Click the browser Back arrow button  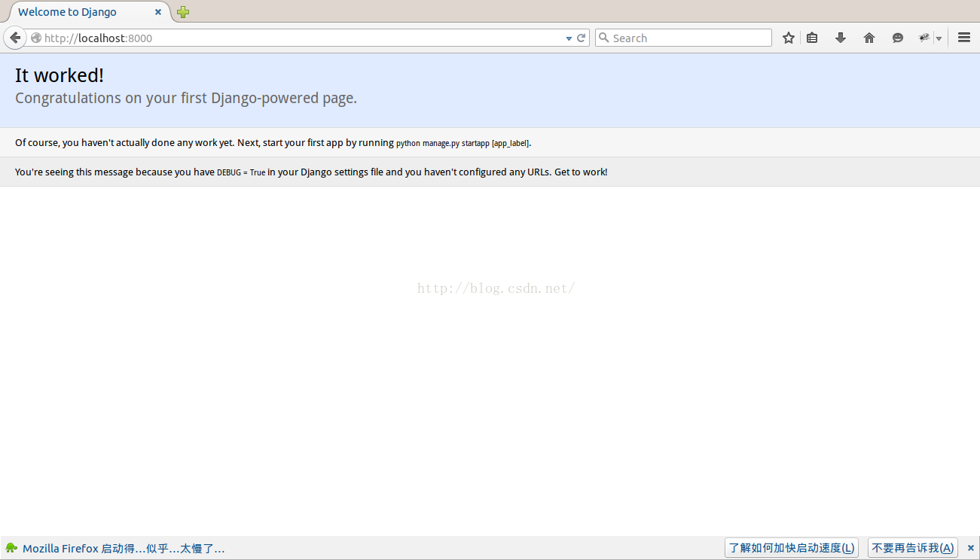point(15,38)
